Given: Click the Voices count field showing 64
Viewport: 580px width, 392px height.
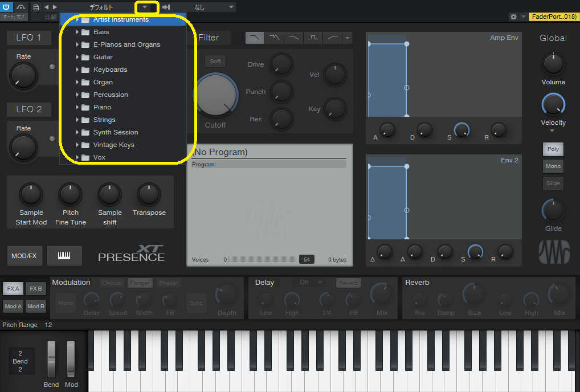Looking at the screenshot, I should 307,260.
